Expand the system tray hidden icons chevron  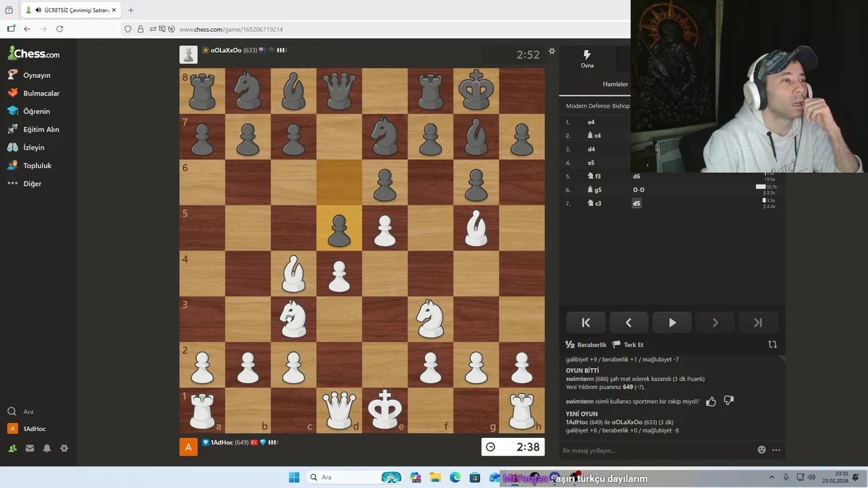pyautogui.click(x=772, y=478)
